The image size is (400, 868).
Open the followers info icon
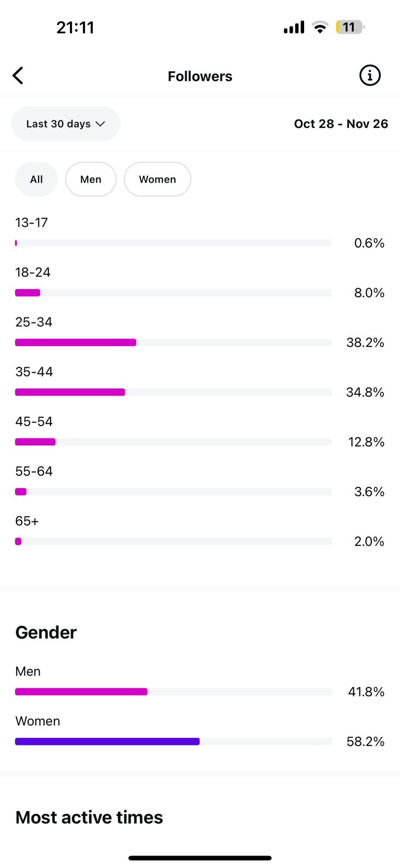370,76
